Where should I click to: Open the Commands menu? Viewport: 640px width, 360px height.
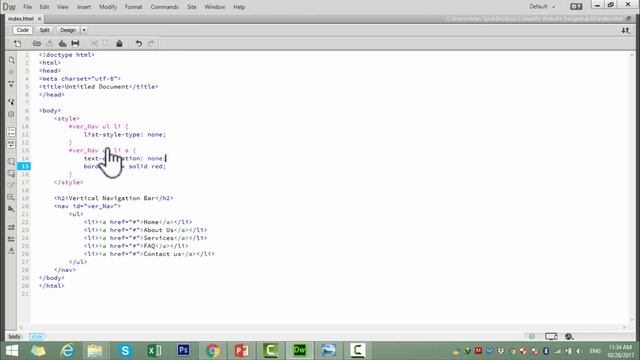(164, 7)
